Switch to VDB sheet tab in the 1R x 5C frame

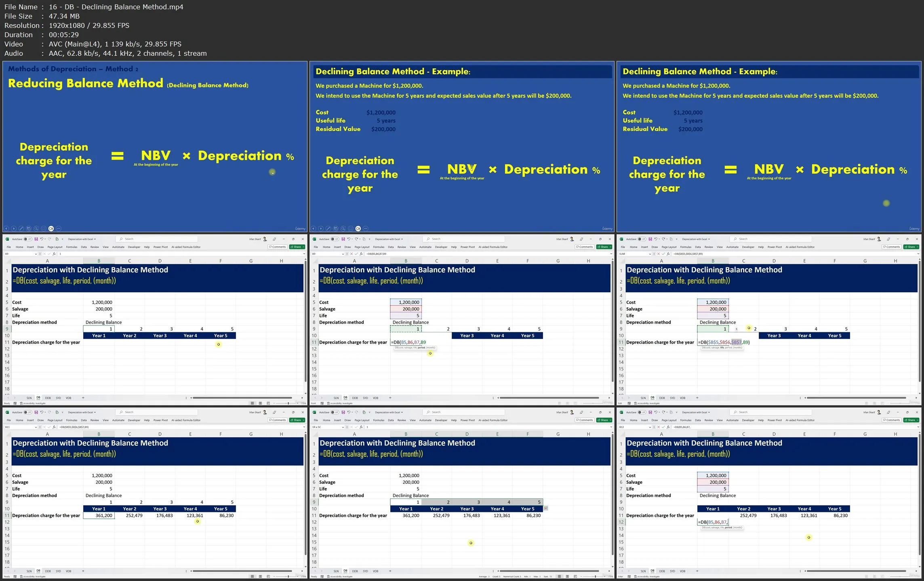[376, 571]
